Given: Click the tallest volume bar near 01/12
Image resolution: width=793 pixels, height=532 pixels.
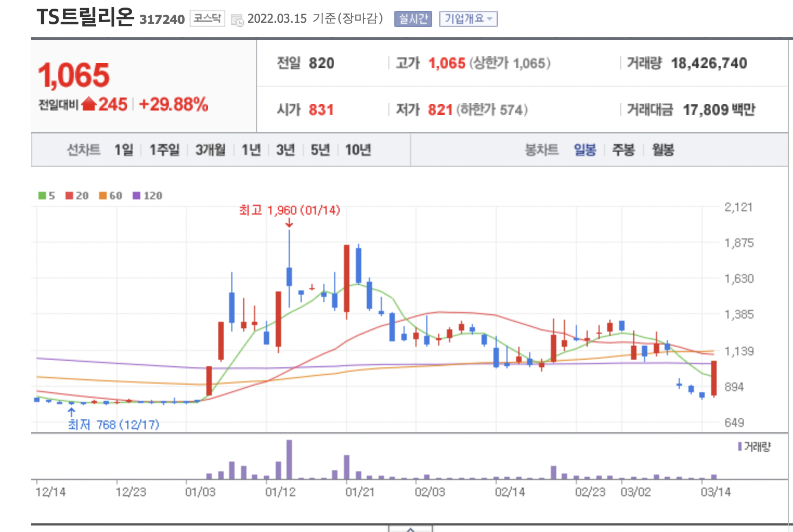Looking at the screenshot, I should 289,459.
